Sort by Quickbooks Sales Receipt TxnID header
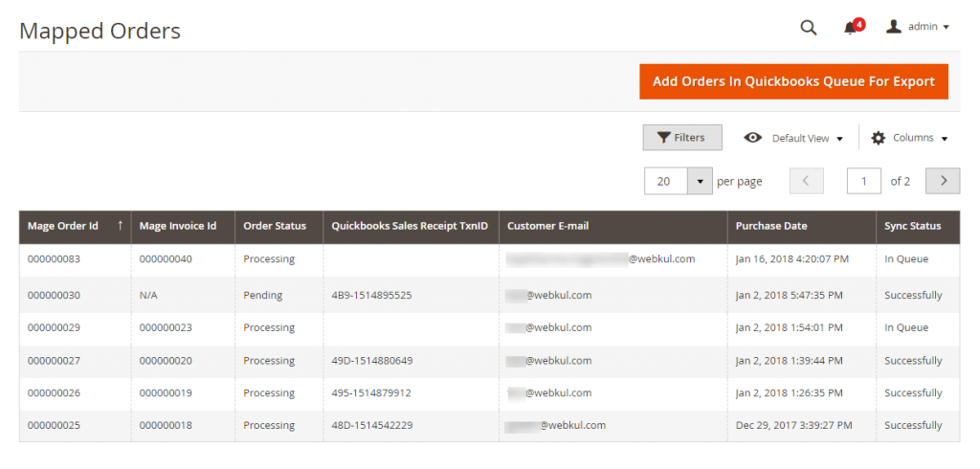980x469 pixels. (x=411, y=227)
